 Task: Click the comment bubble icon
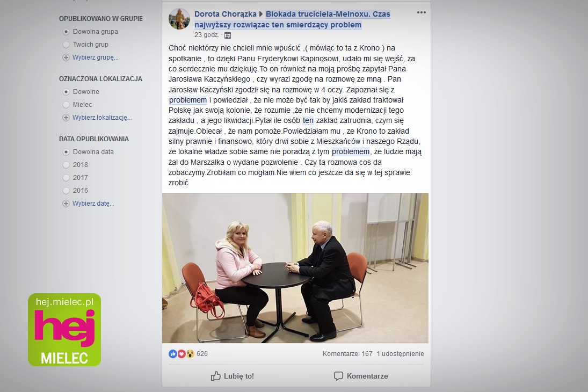(x=338, y=376)
